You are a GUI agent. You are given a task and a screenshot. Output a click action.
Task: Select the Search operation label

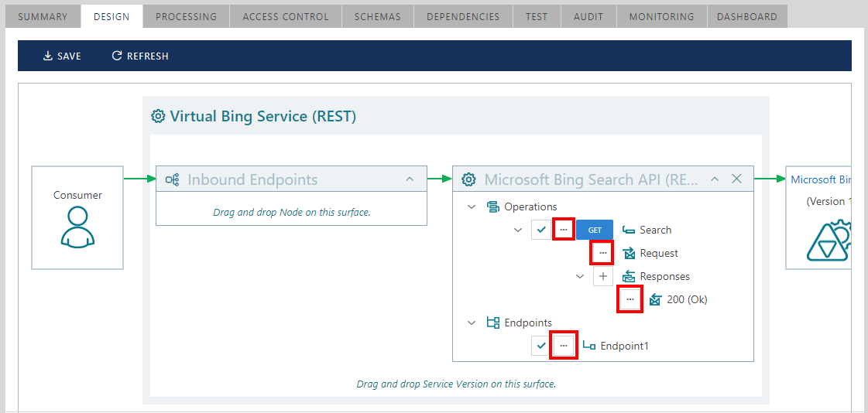[655, 230]
